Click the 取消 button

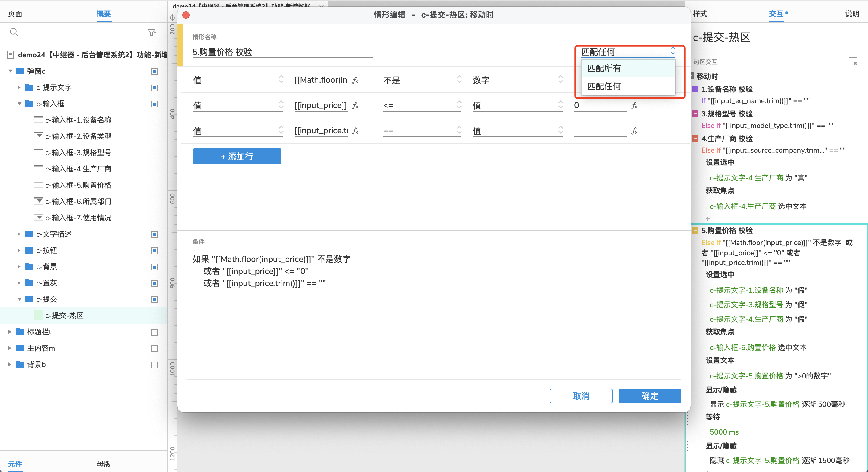(x=581, y=396)
